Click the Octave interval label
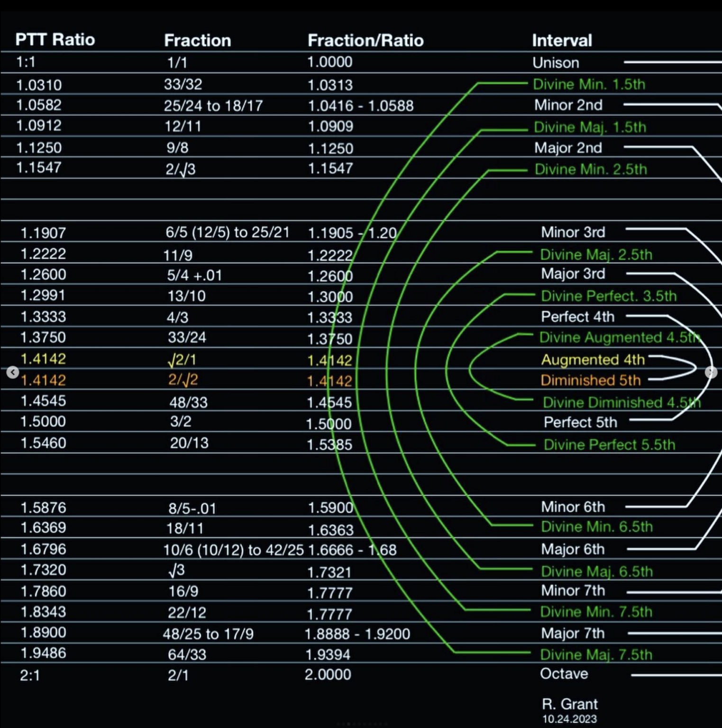The height and width of the screenshot is (728, 722). [x=564, y=674]
